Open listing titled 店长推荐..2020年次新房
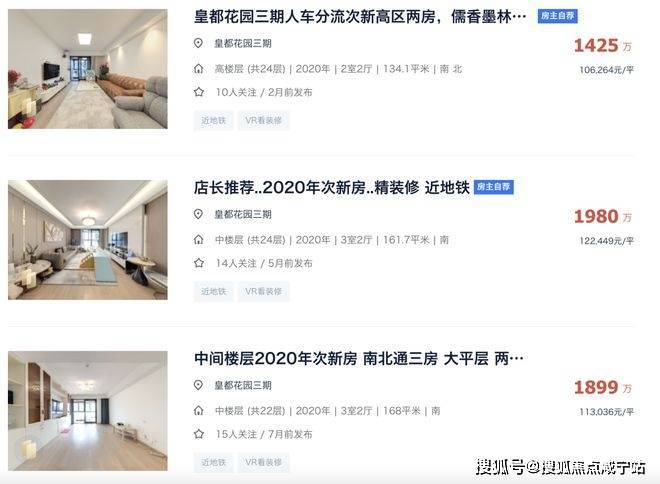The width and height of the screenshot is (660, 484). [331, 188]
